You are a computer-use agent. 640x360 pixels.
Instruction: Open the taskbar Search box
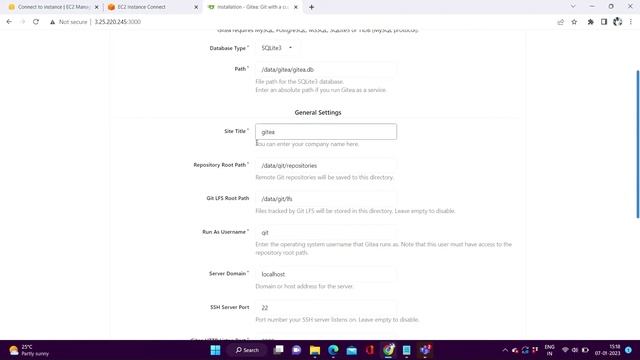click(x=247, y=350)
